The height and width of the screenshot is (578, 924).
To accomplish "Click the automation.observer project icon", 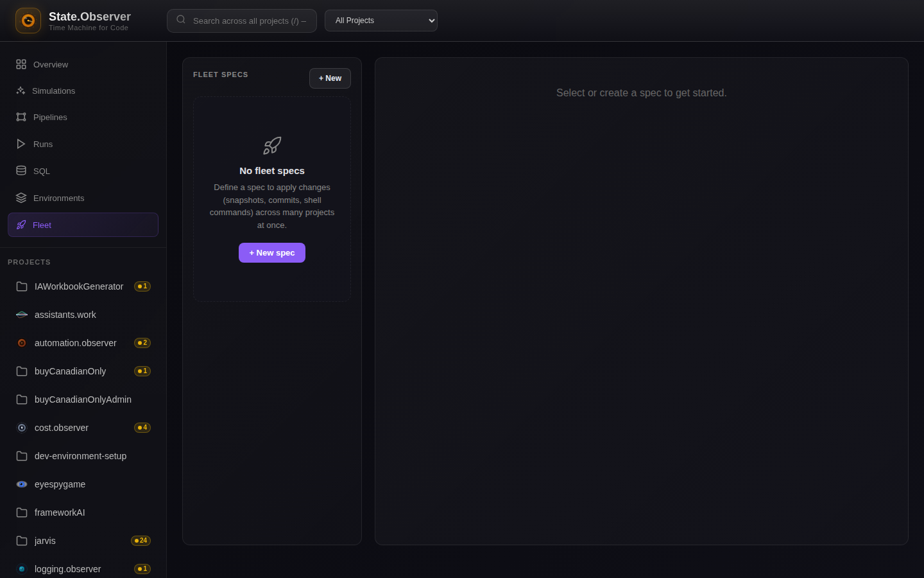I will (22, 343).
